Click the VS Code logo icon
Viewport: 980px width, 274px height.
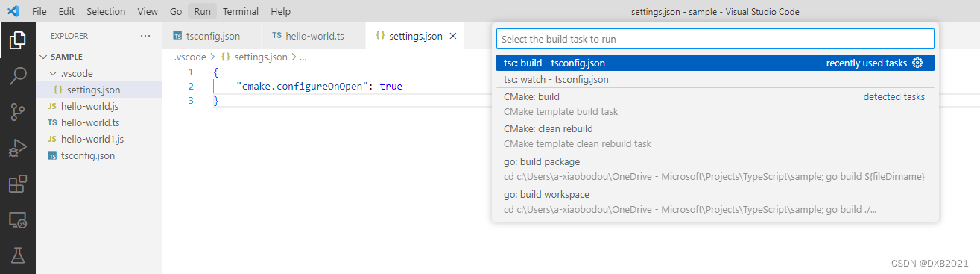click(x=13, y=11)
